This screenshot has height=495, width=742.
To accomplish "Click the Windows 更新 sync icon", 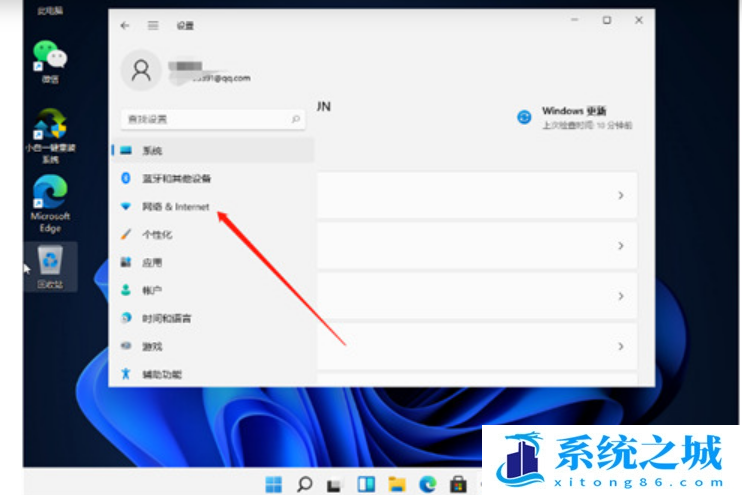I will (x=524, y=117).
